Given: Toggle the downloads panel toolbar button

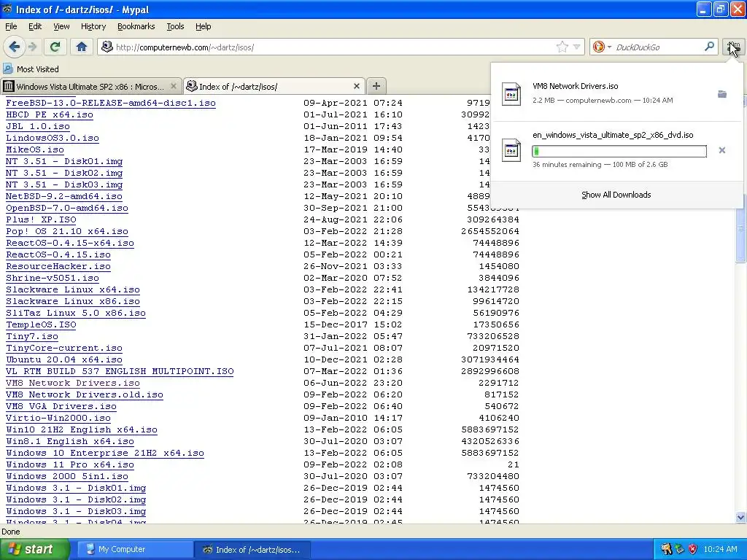Looking at the screenshot, I should click(x=733, y=47).
